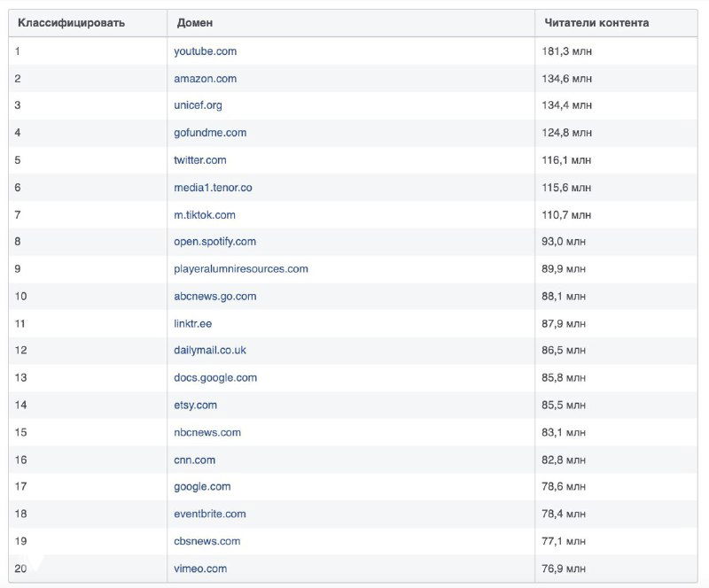The width and height of the screenshot is (709, 588).
Task: Click the Домен column header
Action: (194, 23)
